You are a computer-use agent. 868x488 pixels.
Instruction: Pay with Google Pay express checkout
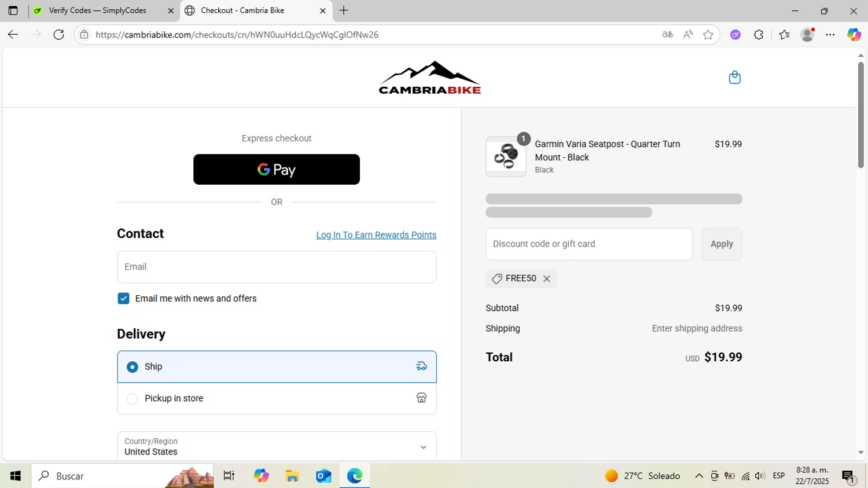tap(277, 170)
